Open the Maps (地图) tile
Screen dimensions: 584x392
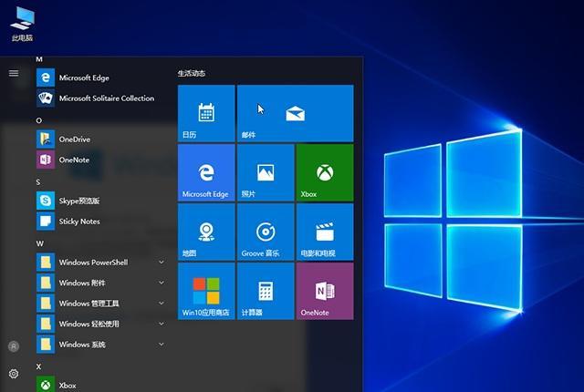pos(206,232)
